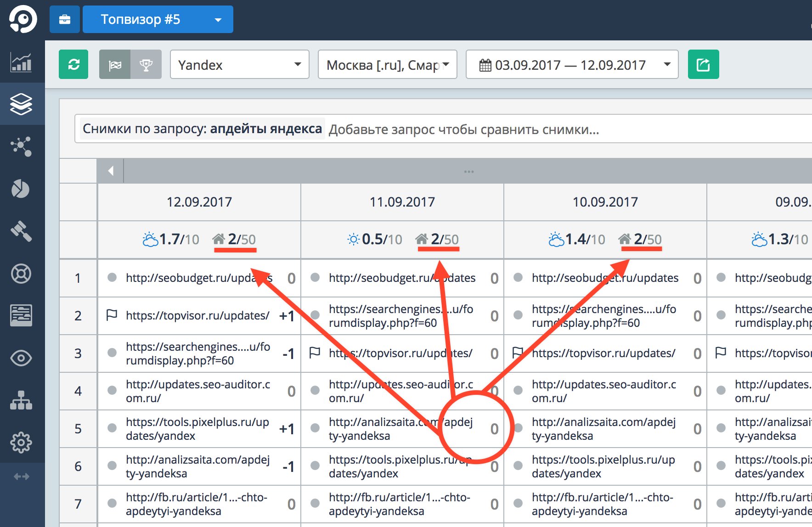This screenshot has width=812, height=527.
Task: Select the 10.09.2017 column header
Action: [605, 202]
